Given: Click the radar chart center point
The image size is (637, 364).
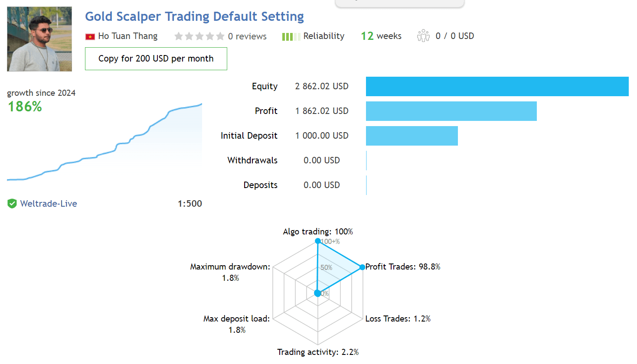Looking at the screenshot, I should coord(317,293).
